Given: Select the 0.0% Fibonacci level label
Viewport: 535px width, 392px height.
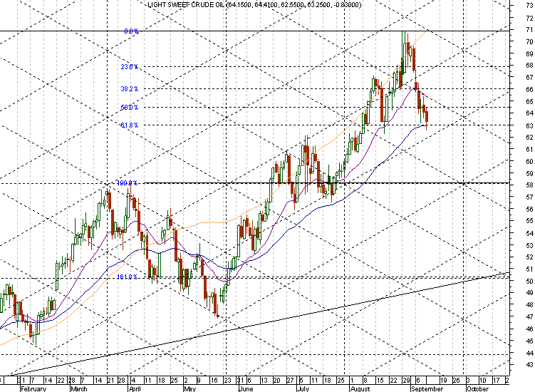Looking at the screenshot, I should 131,31.
